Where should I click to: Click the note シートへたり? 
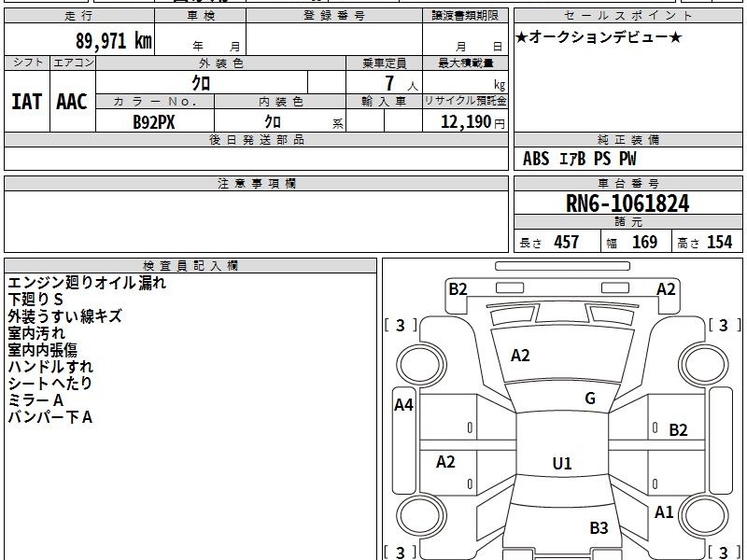50,384
